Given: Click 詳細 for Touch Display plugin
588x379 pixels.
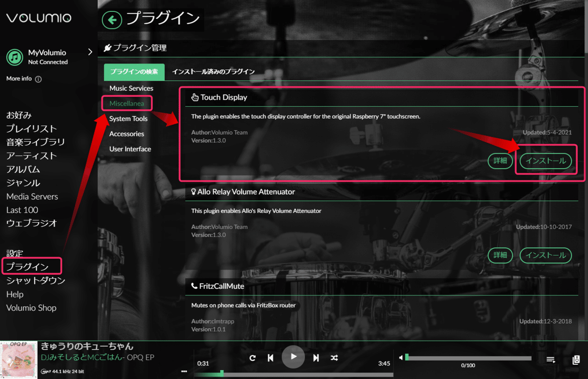Looking at the screenshot, I should click(x=500, y=161).
